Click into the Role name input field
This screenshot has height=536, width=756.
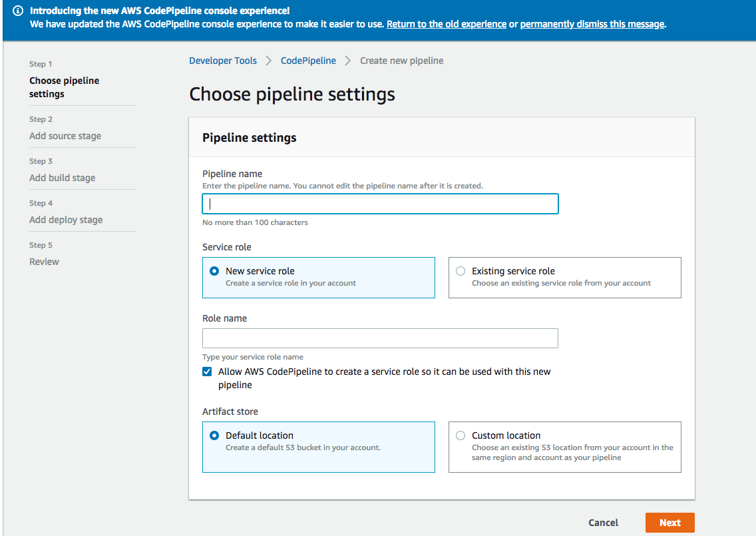tap(380, 338)
